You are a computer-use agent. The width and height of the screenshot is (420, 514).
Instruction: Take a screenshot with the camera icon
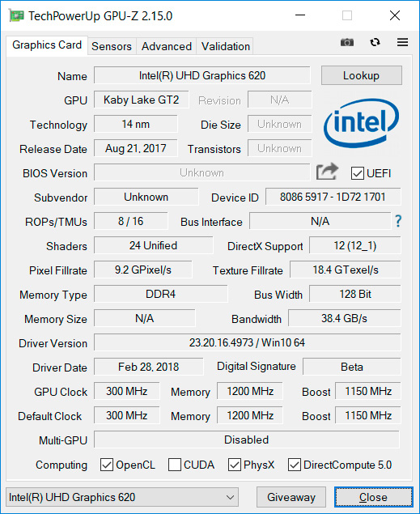(x=347, y=42)
